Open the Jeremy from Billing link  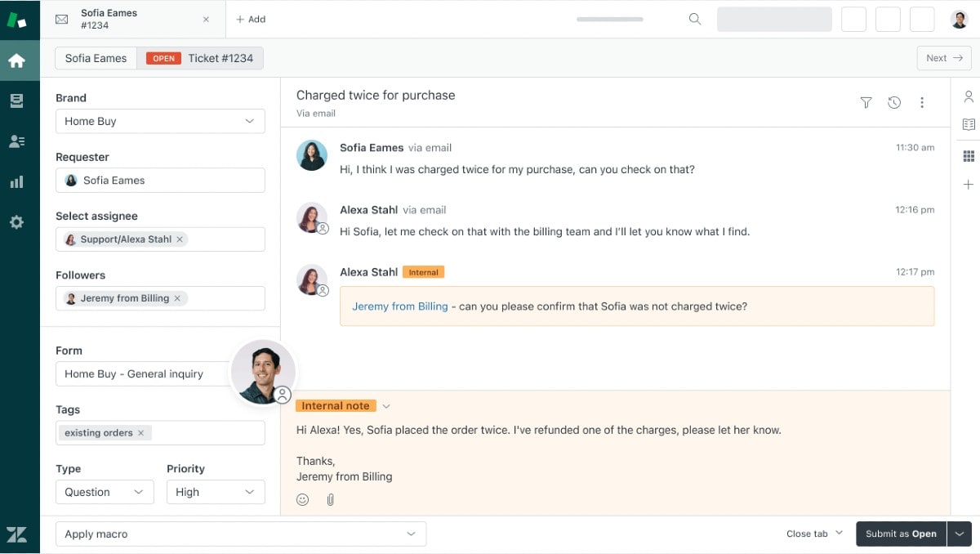click(x=399, y=306)
